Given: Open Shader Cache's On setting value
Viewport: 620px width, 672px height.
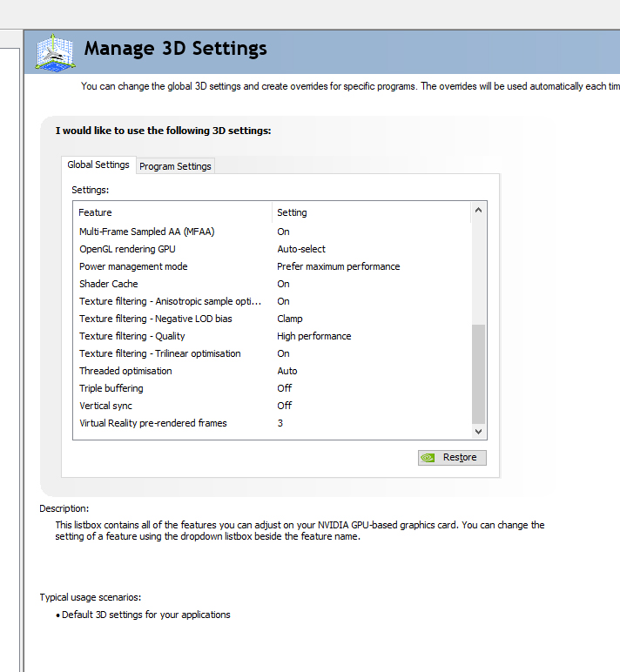Looking at the screenshot, I should coord(283,284).
